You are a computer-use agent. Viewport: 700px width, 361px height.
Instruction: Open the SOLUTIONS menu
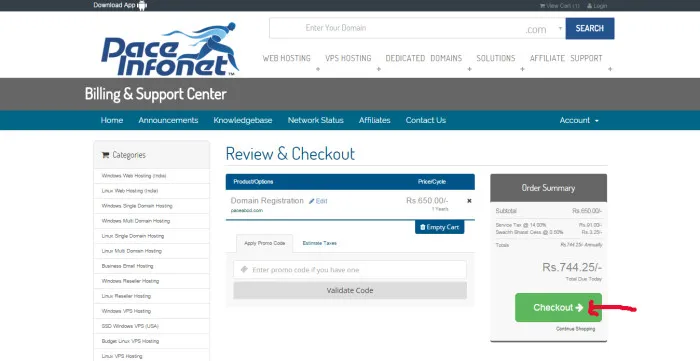tap(496, 58)
